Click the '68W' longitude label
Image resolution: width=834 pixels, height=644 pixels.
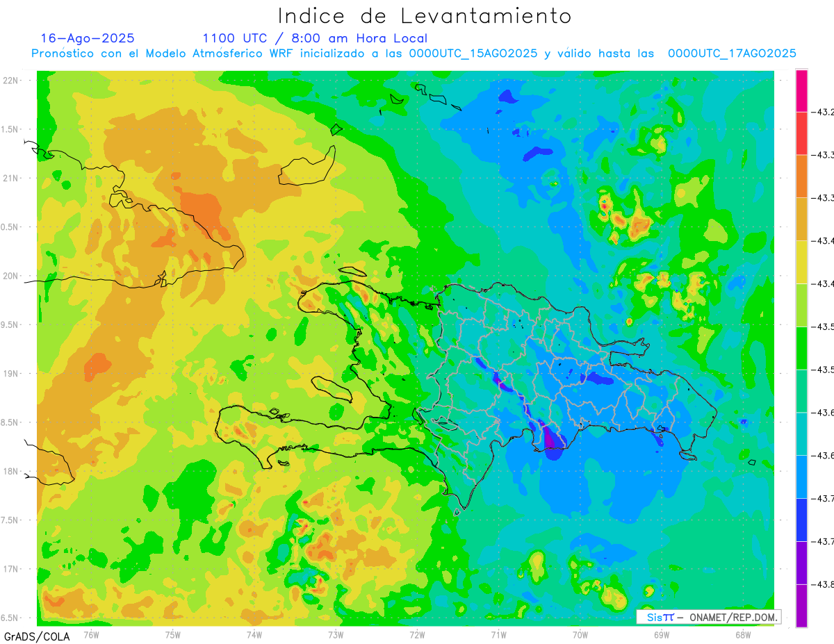(x=742, y=634)
